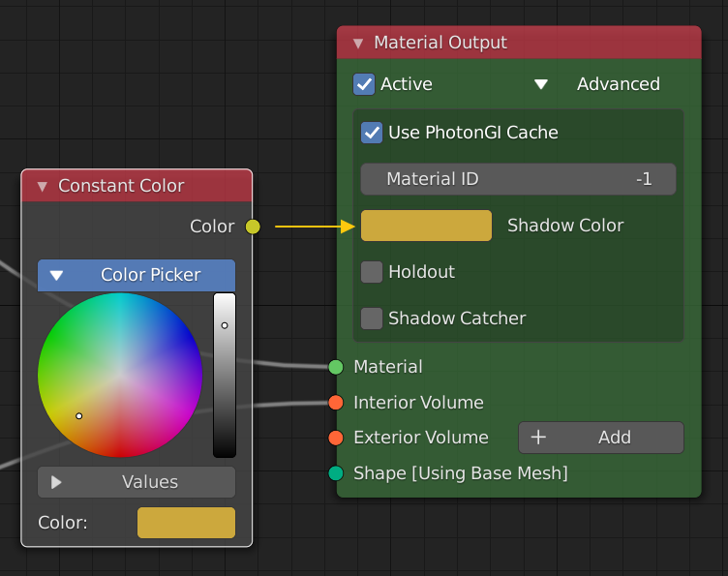This screenshot has height=576, width=728.
Task: Collapse the Constant Color node
Action: [42, 186]
